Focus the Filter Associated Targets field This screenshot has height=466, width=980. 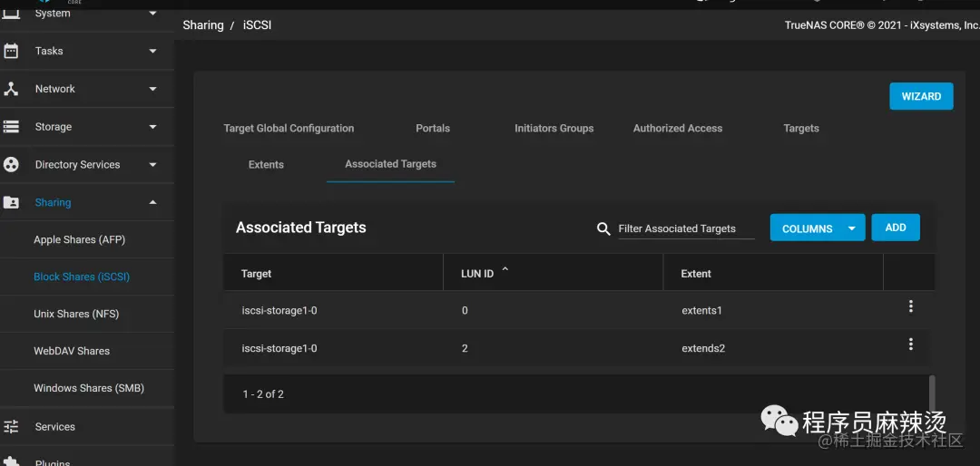point(686,228)
